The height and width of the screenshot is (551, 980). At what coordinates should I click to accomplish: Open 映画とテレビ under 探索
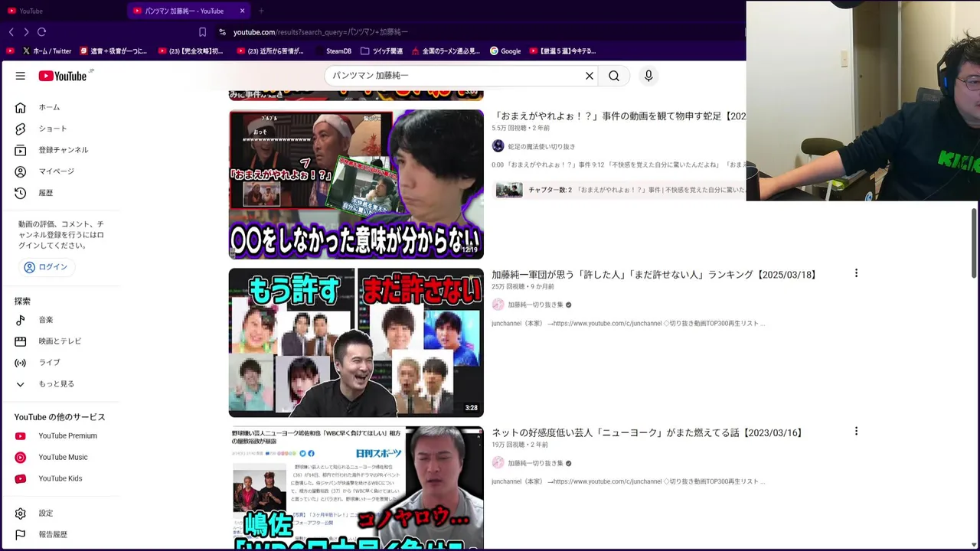[x=61, y=341]
